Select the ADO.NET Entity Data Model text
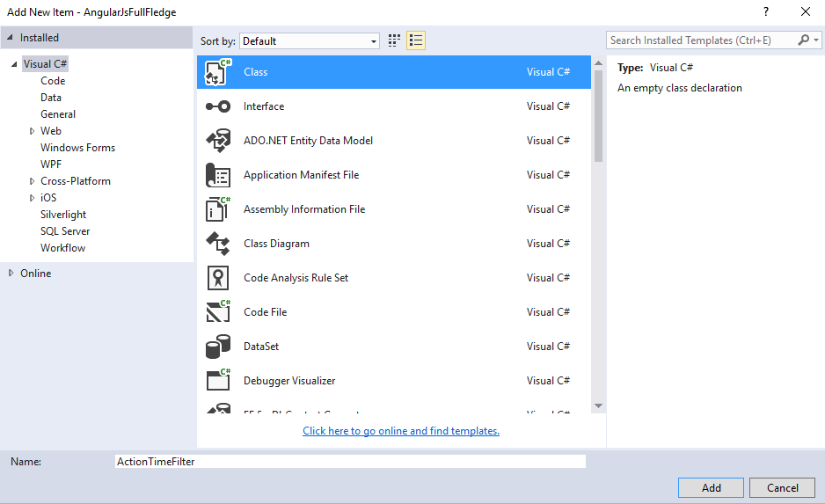 coord(309,141)
